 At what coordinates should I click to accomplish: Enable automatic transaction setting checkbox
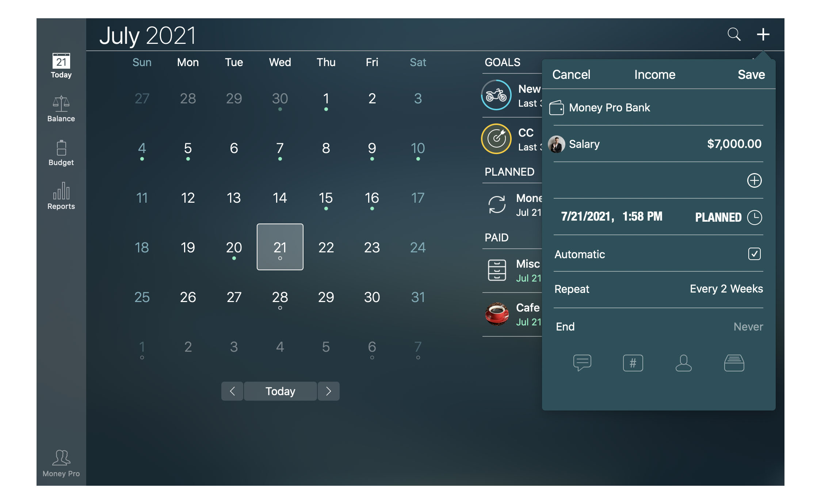(x=753, y=254)
